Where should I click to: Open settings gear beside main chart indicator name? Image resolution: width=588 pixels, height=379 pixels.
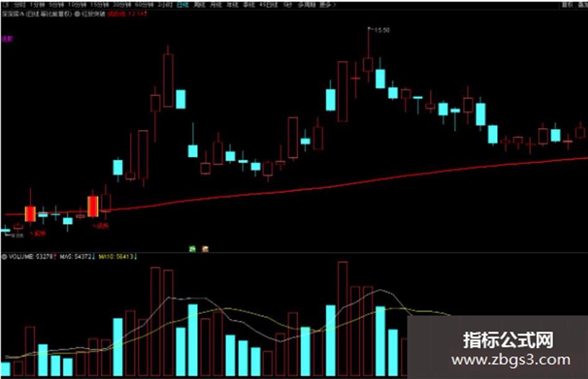click(x=77, y=14)
